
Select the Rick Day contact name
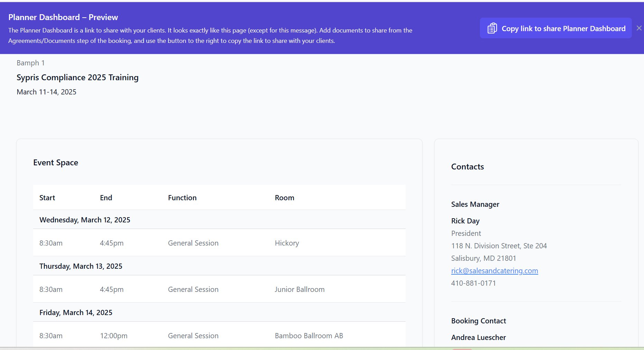[x=465, y=221]
